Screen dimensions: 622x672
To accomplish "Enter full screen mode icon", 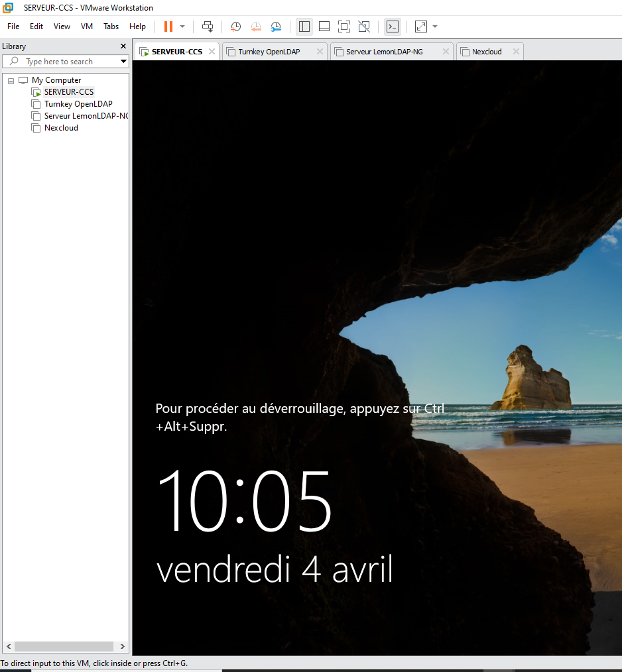I will pyautogui.click(x=343, y=27).
